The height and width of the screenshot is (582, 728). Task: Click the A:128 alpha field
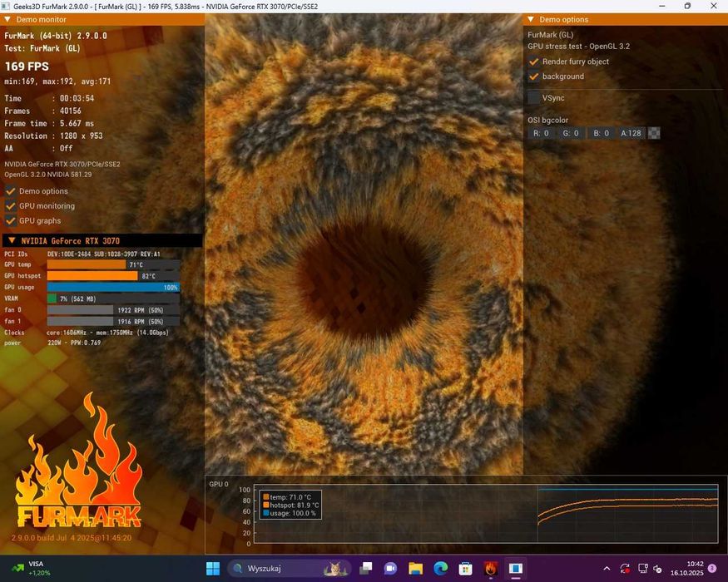point(631,133)
